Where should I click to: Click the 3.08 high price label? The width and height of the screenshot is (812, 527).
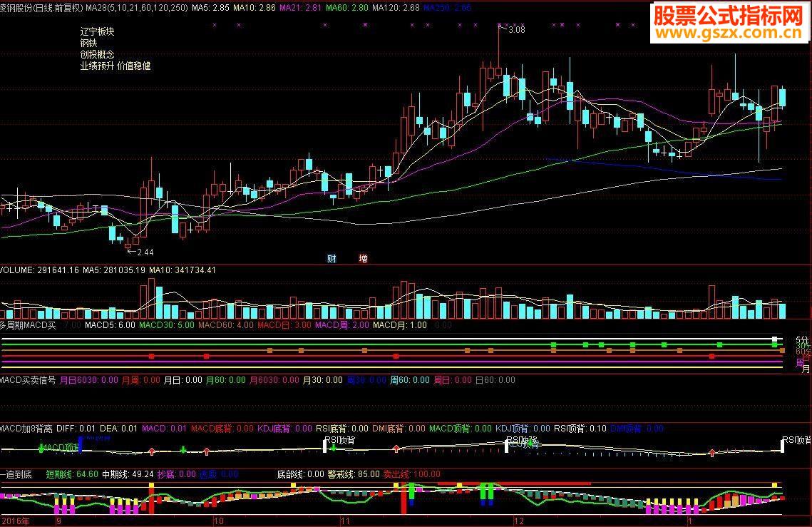(x=517, y=30)
